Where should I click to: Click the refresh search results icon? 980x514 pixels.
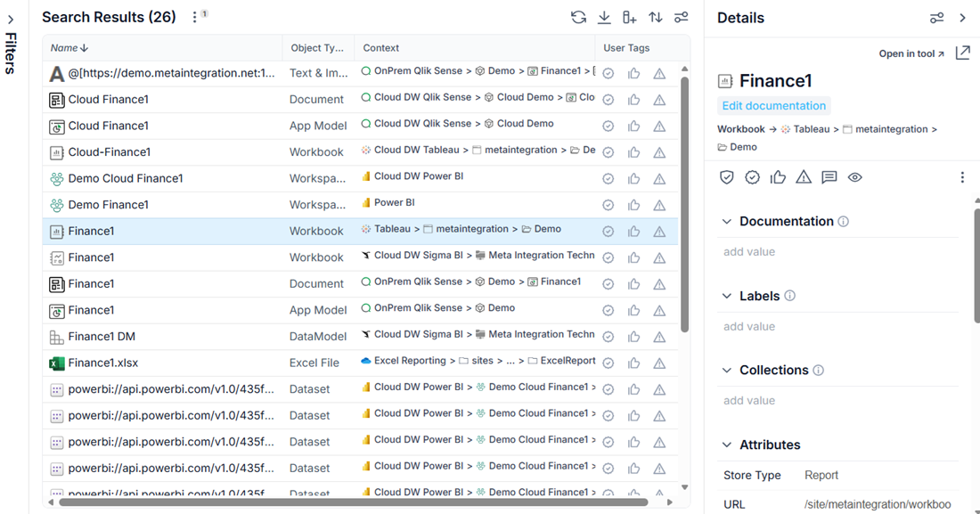tap(578, 18)
